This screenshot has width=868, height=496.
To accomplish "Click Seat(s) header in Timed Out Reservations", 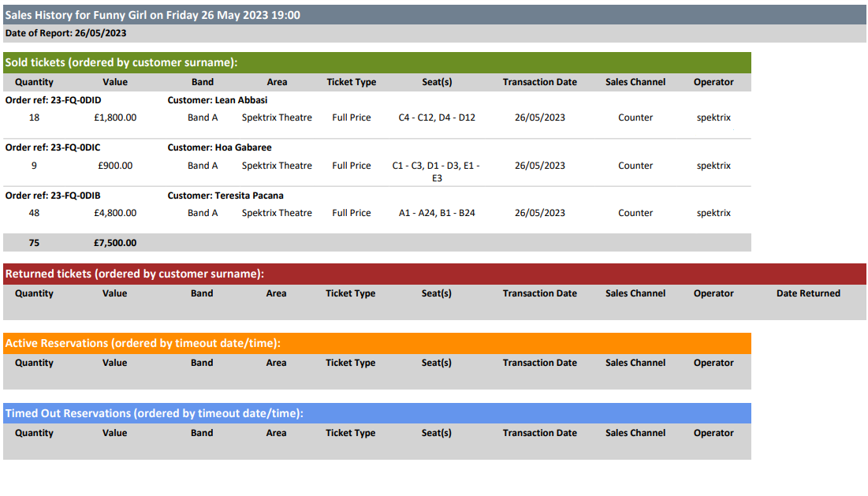I will pos(436,433).
